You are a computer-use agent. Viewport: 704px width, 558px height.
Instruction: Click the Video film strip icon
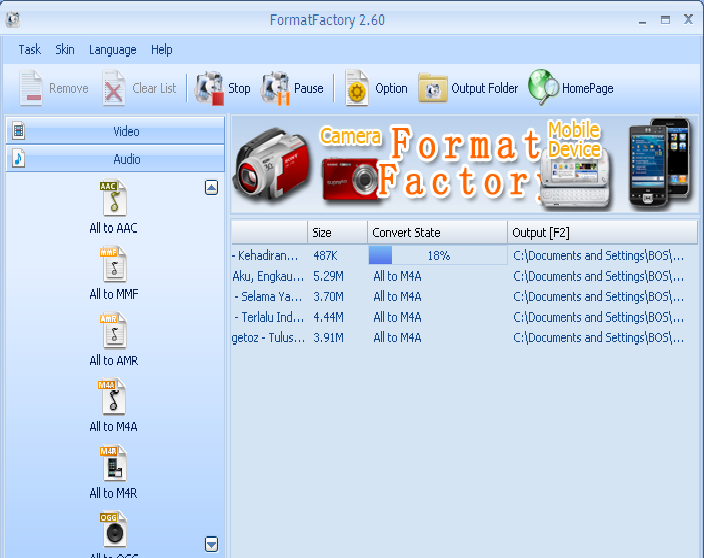[x=18, y=131]
